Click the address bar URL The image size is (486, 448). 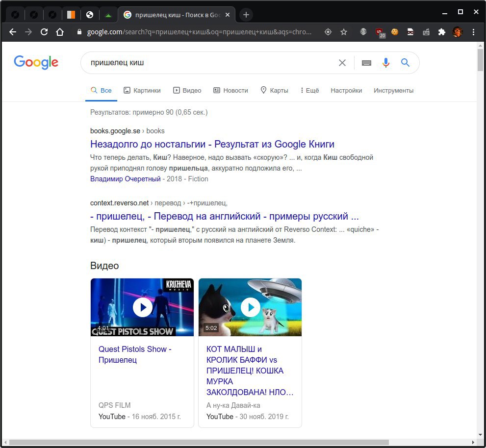click(x=199, y=32)
